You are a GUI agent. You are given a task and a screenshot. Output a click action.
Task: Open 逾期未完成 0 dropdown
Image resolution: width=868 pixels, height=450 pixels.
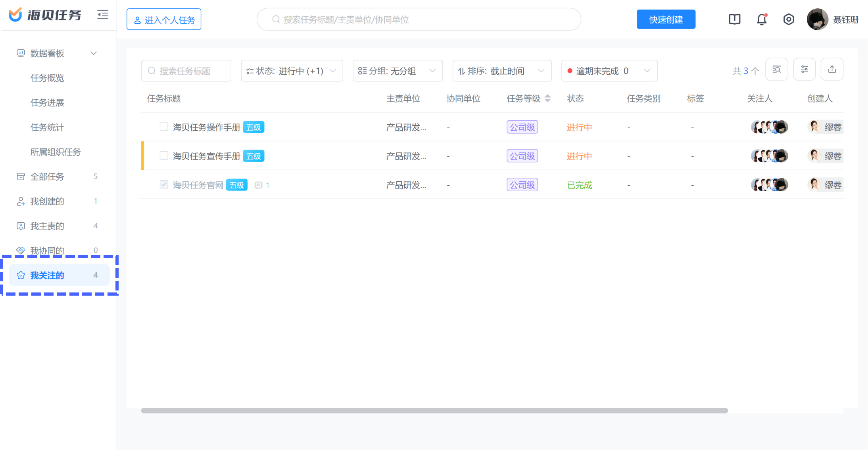(x=609, y=71)
